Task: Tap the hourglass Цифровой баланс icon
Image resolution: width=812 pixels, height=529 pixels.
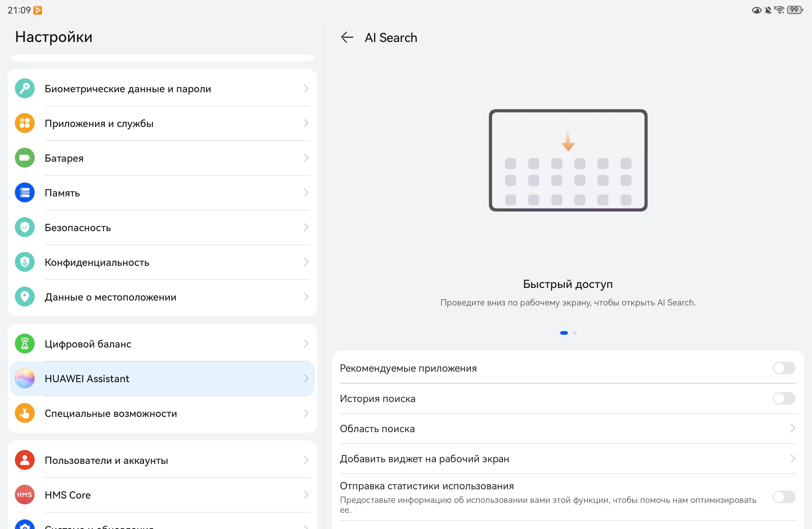Action: pos(24,344)
